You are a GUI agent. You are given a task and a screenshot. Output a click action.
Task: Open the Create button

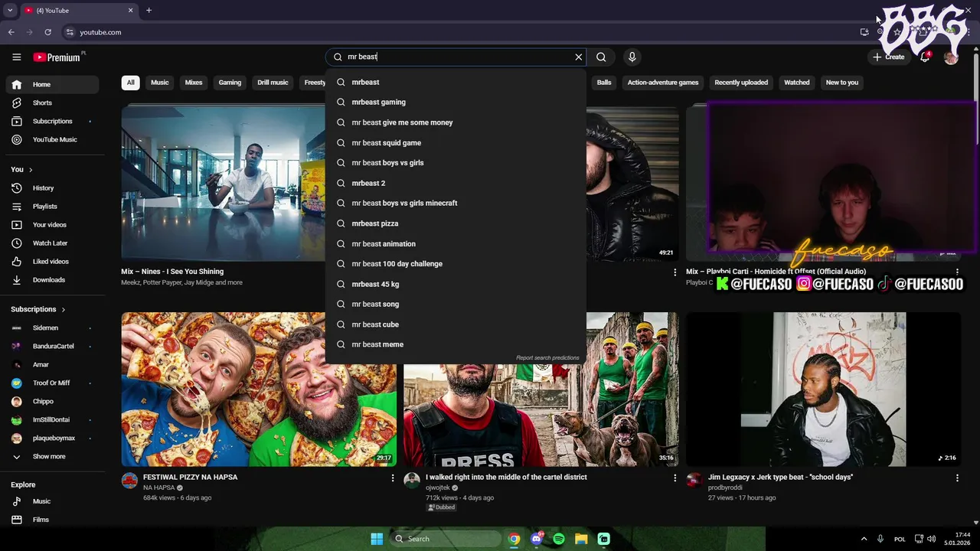point(889,57)
